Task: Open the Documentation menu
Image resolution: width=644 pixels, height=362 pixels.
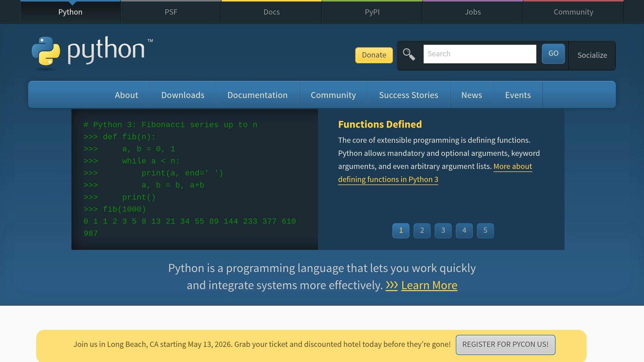Action: [257, 95]
